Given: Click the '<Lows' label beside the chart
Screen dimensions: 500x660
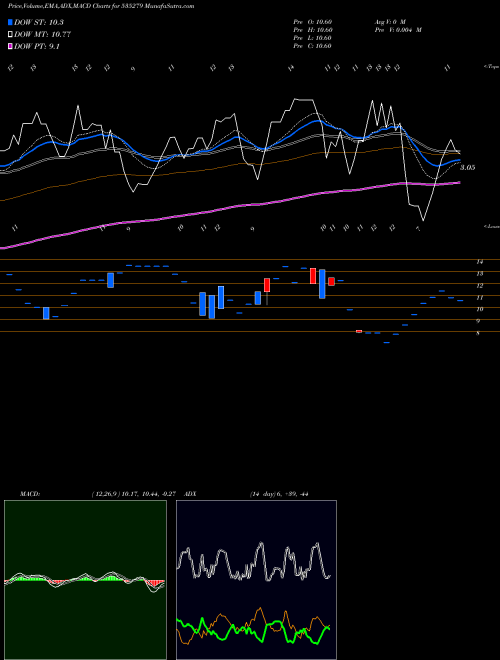Looking at the screenshot, I should pos(491,226).
